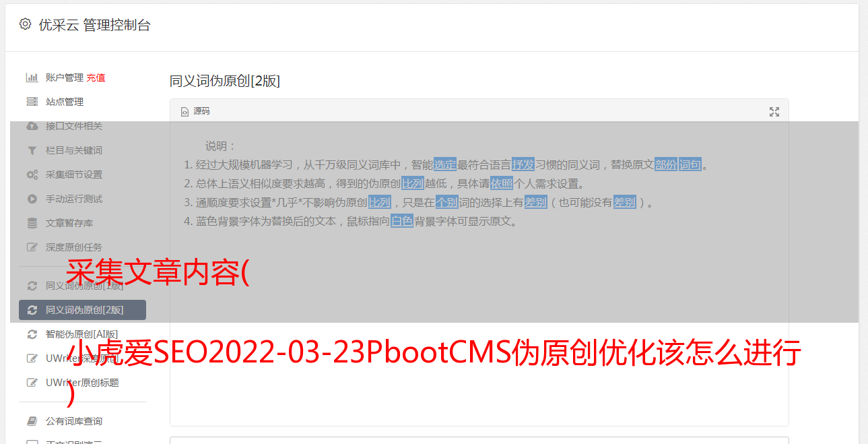Open the 深度原创任务 menu item
This screenshot has width=868, height=444.
[74, 247]
